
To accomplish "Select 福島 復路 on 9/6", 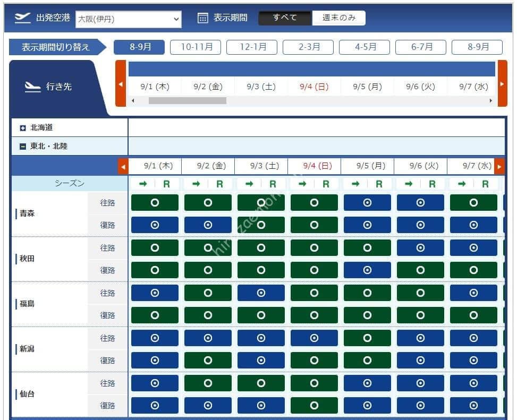I will click(x=420, y=315).
